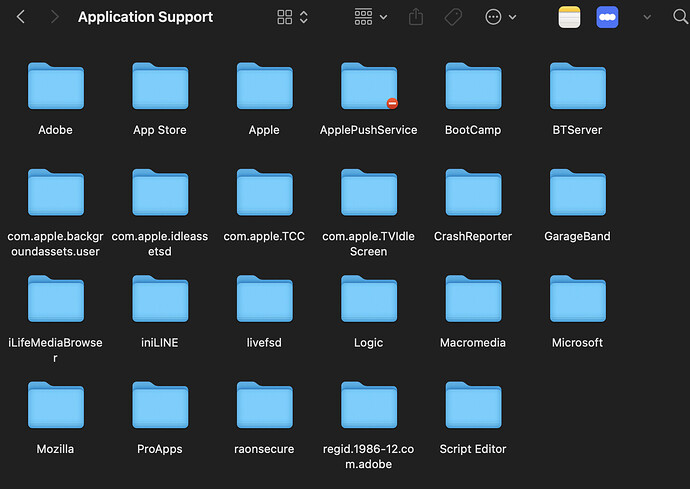
Task: Click the forward navigation arrow
Action: tap(54, 17)
